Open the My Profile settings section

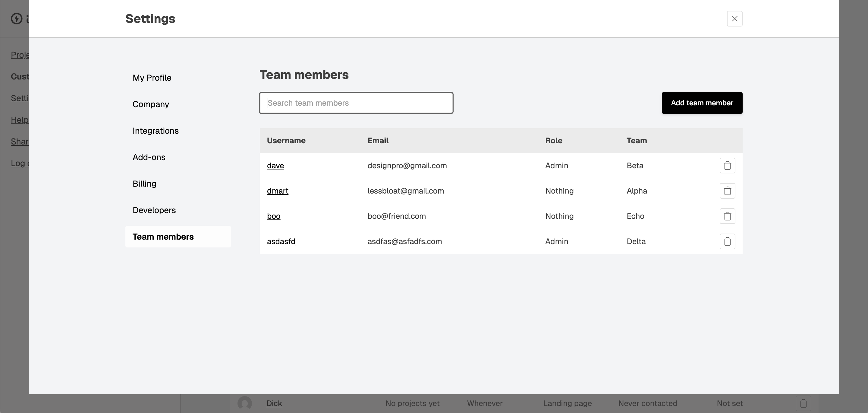(152, 78)
